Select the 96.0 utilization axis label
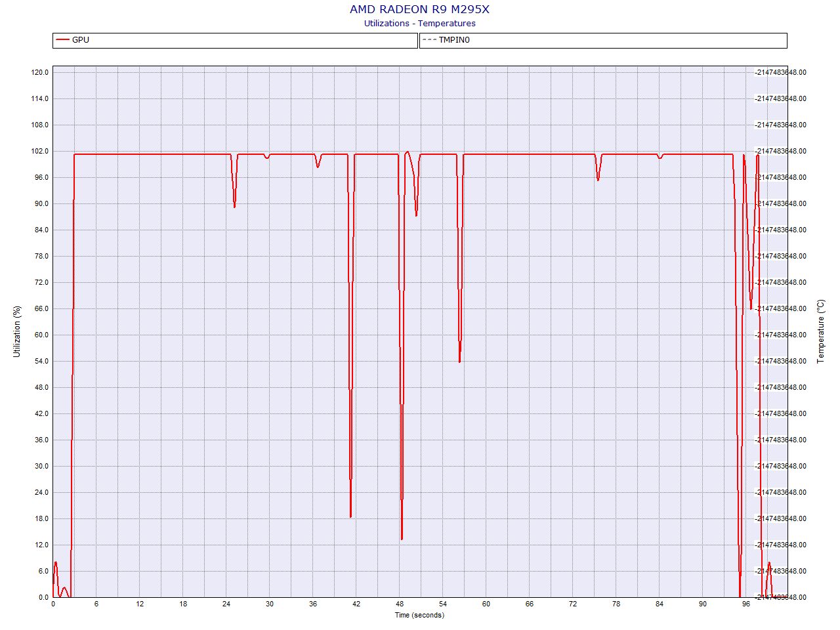The height and width of the screenshot is (630, 840). pyautogui.click(x=42, y=177)
